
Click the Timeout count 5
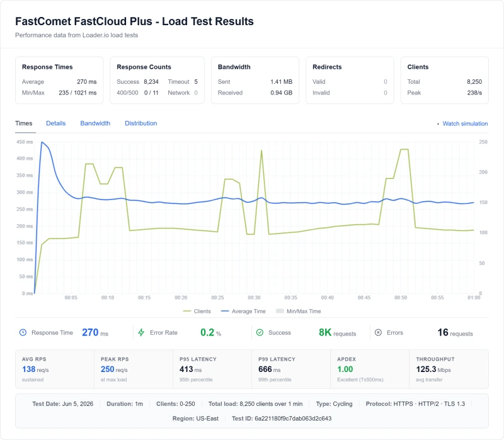click(196, 82)
